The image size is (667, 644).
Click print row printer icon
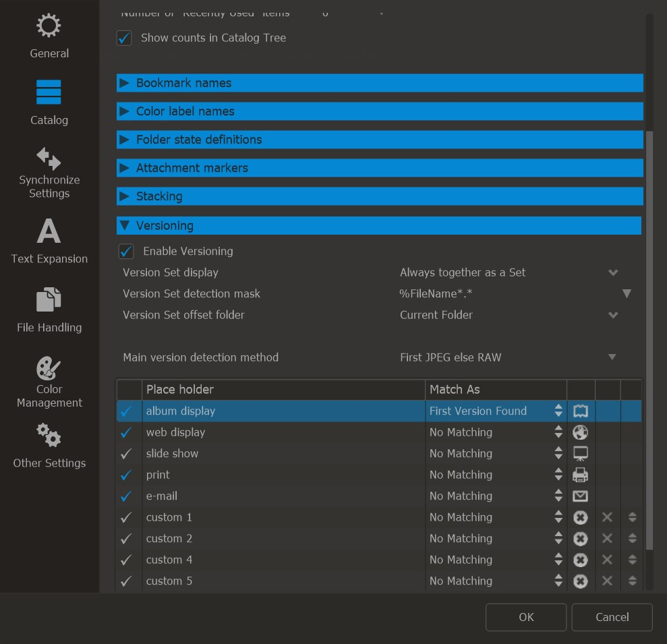(x=580, y=475)
